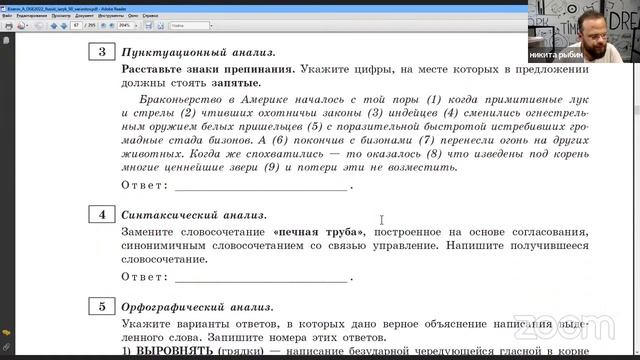Go to the previous page with the up arrow

54,26
